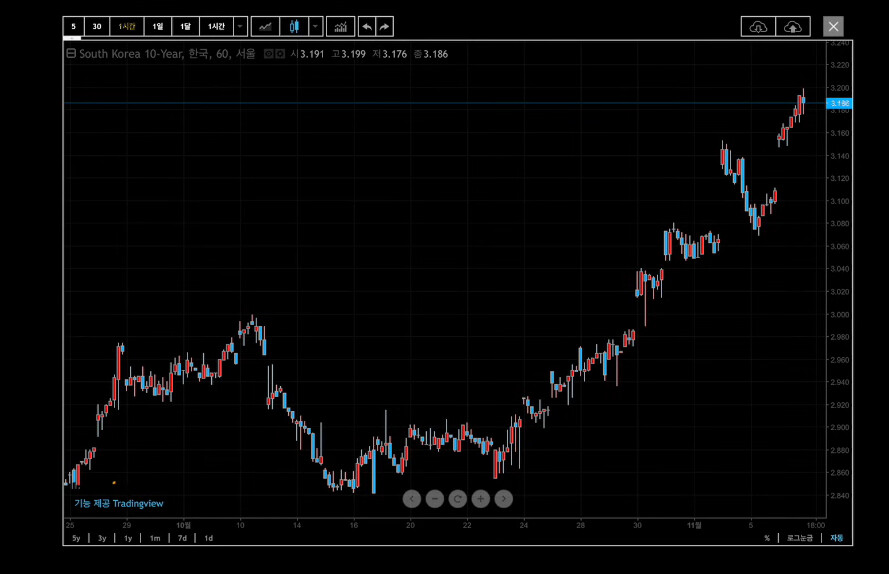The image size is (889, 574).
Task: Click the 10월 time axis label
Action: (183, 525)
